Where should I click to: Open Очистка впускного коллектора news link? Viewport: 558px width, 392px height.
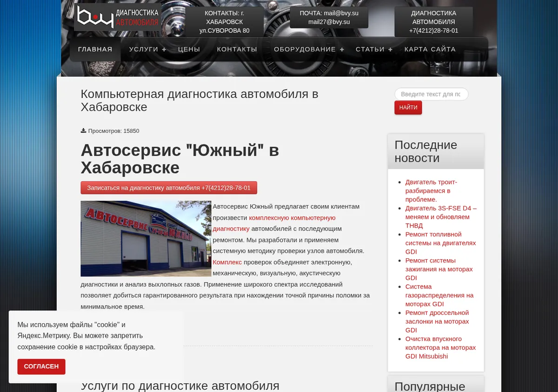[441, 347]
